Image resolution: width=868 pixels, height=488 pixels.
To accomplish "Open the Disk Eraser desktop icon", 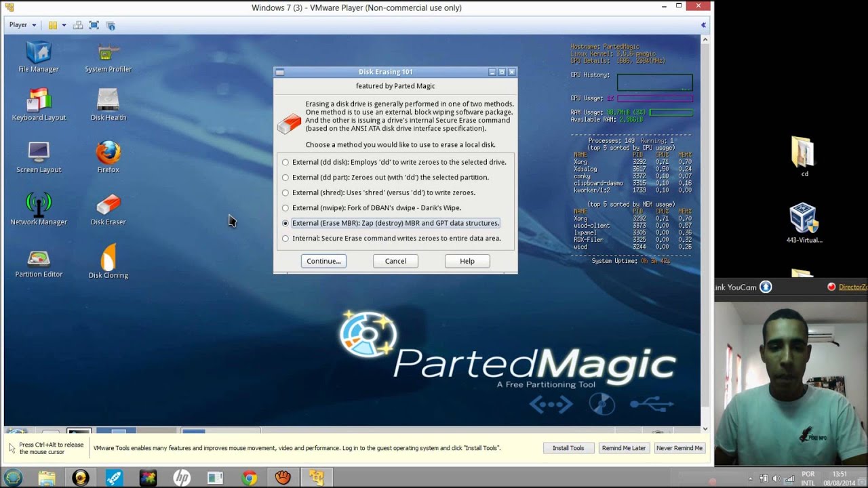I will pyautogui.click(x=108, y=209).
